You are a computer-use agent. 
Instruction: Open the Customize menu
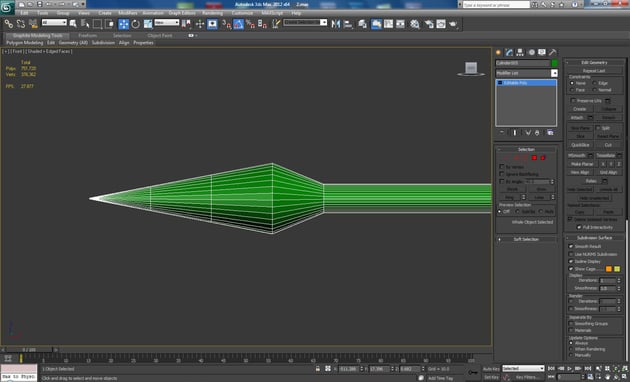click(242, 13)
